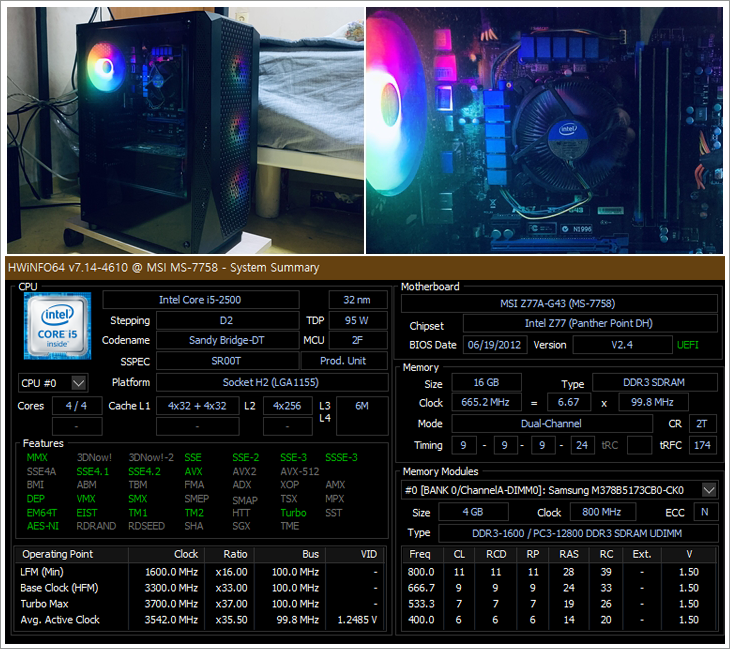Click the 99.8 MHz memory base clock value
The width and height of the screenshot is (730, 649).
click(653, 402)
